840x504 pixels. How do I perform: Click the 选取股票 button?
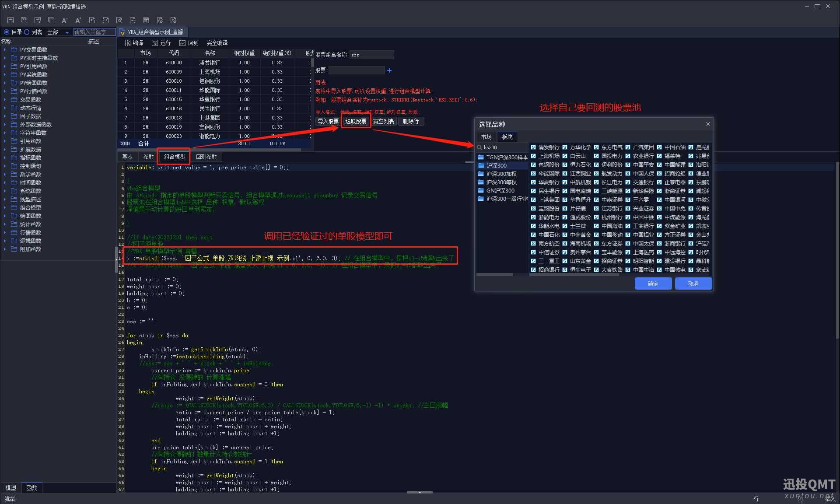[x=356, y=121]
